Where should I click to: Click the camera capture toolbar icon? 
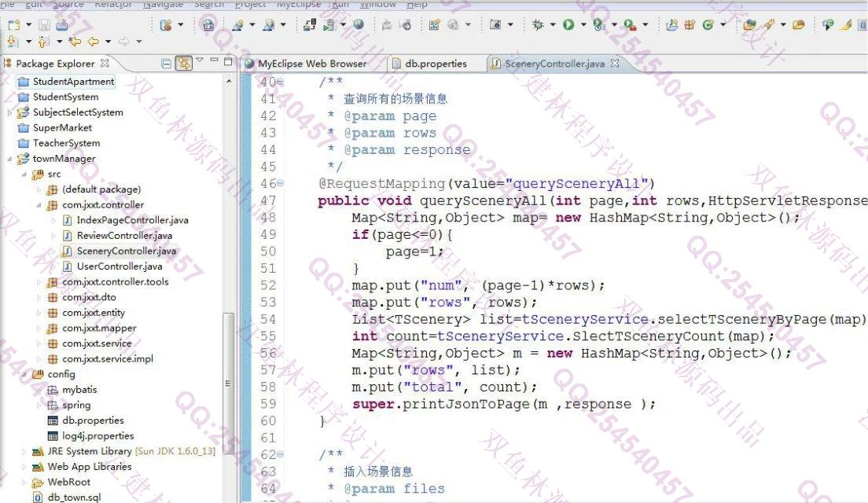click(495, 25)
